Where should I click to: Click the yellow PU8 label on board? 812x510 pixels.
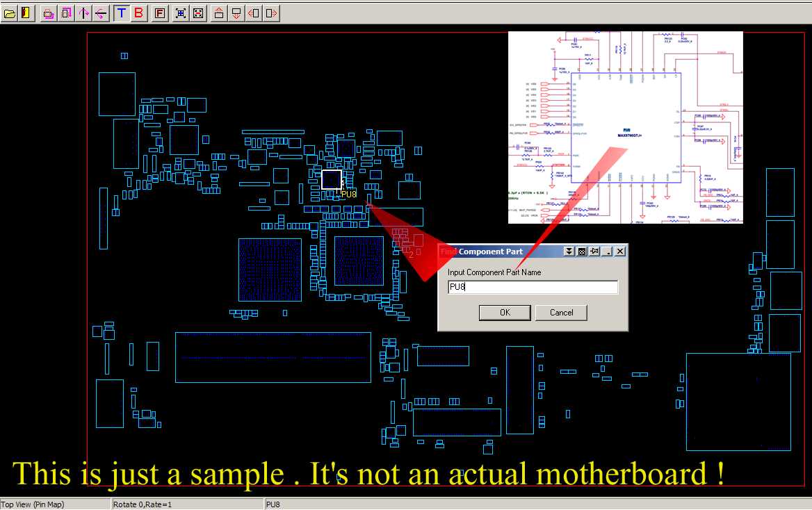coord(349,194)
